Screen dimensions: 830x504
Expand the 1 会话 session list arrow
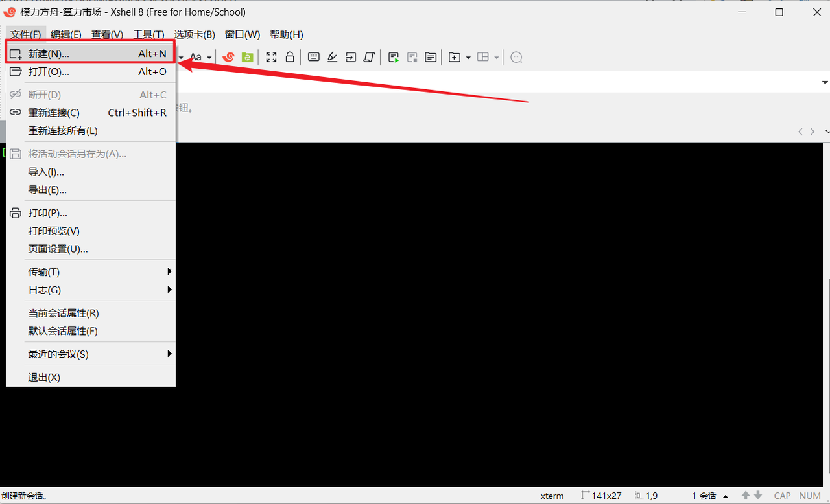pos(726,496)
